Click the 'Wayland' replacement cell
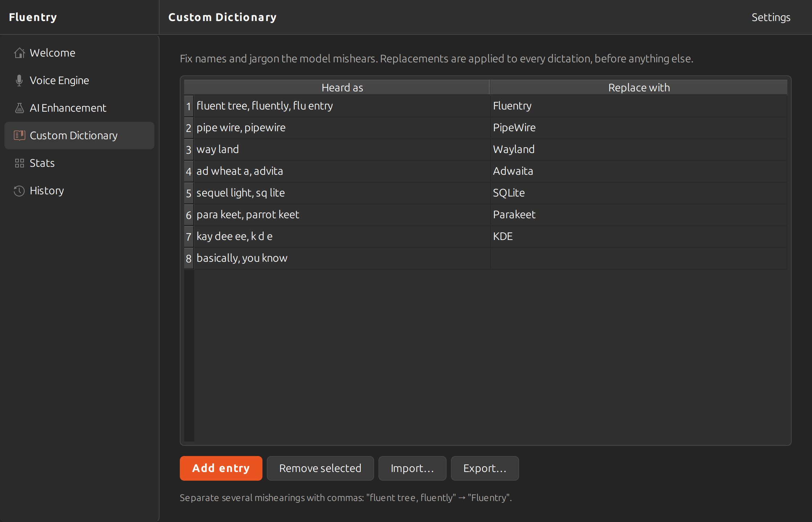 639,150
